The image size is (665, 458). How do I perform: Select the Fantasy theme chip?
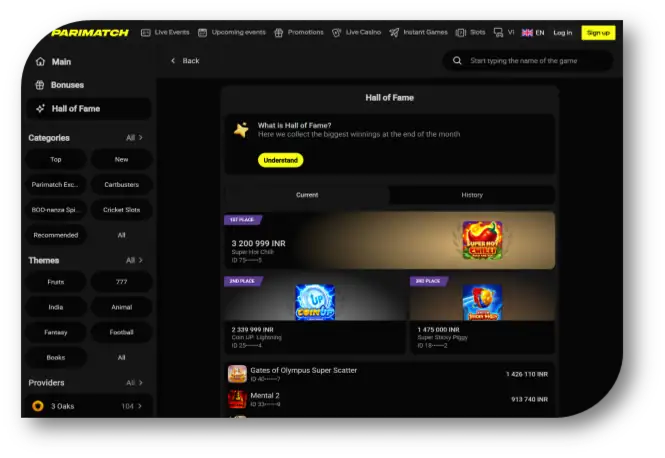tap(56, 332)
